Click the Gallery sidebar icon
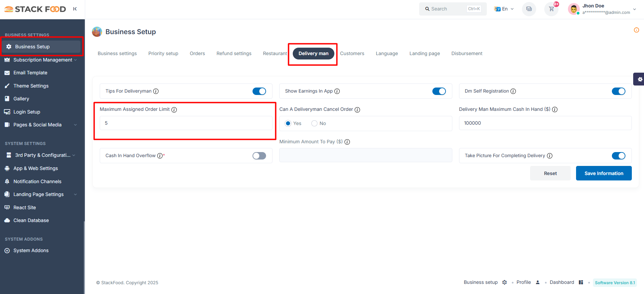 (x=7, y=99)
